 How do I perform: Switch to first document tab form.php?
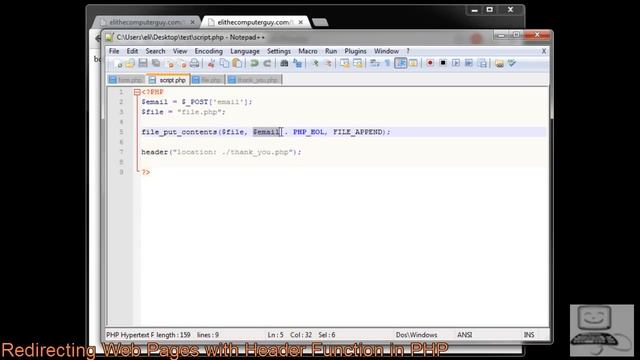[126, 80]
